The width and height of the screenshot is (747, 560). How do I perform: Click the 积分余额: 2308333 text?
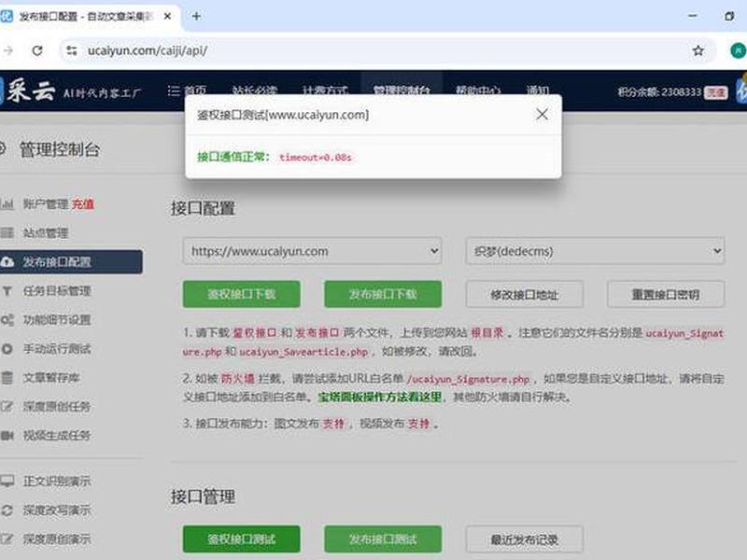(659, 91)
